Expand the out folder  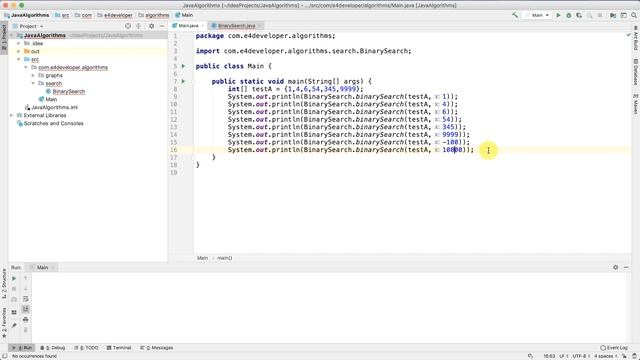[x=18, y=51]
